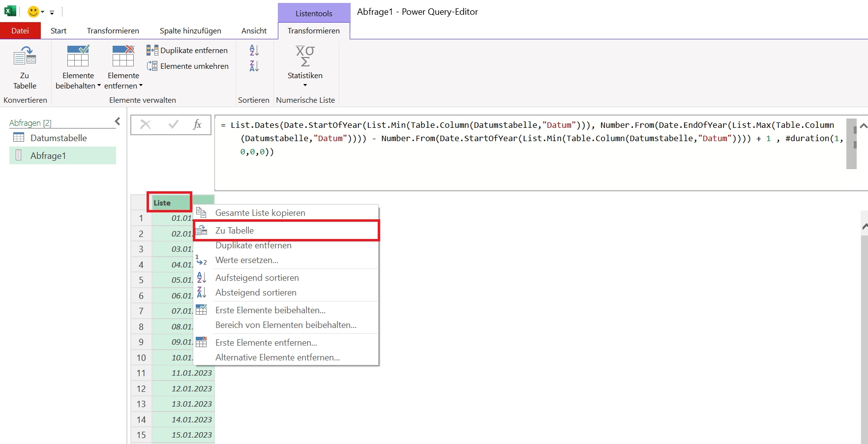The height and width of the screenshot is (444, 868).
Task: Select the Datumstabelle query
Action: 58,138
